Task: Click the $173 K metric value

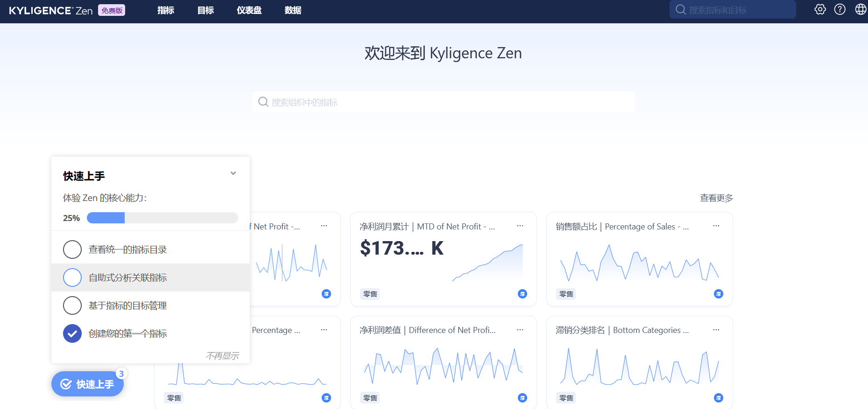Action: (x=402, y=248)
